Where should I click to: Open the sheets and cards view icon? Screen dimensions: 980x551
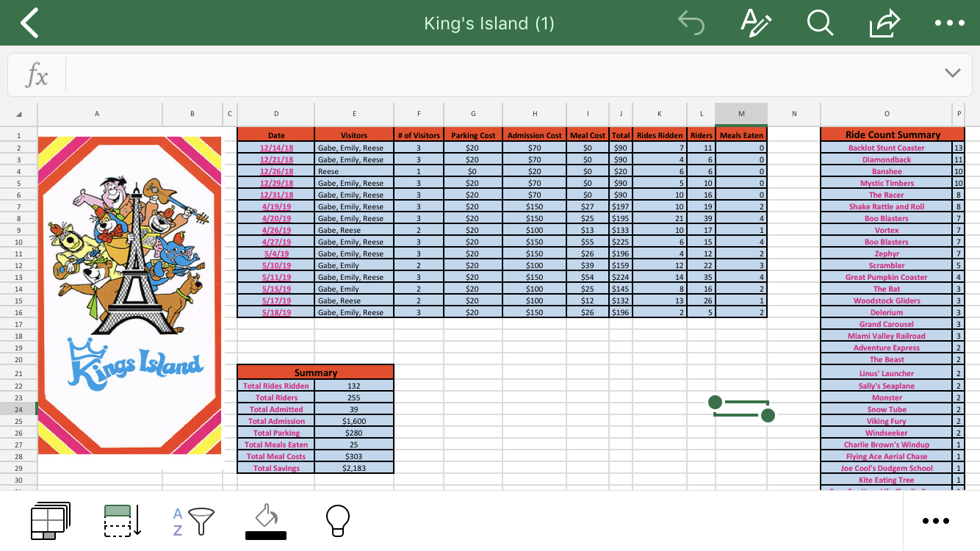pyautogui.click(x=50, y=520)
